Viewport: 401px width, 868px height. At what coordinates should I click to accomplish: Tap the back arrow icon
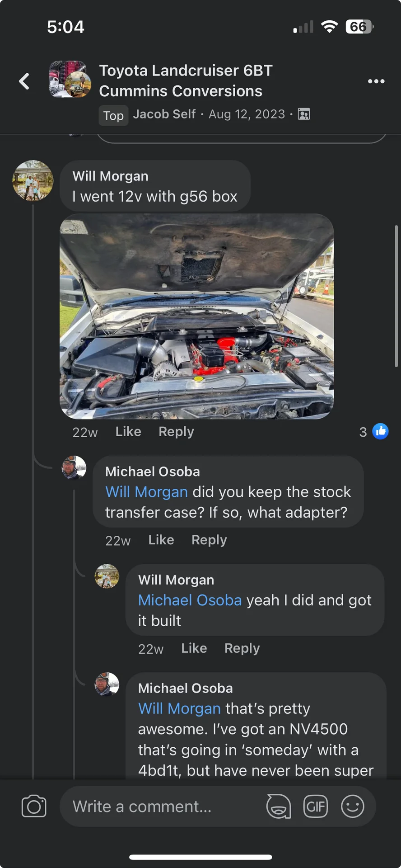[x=24, y=81]
